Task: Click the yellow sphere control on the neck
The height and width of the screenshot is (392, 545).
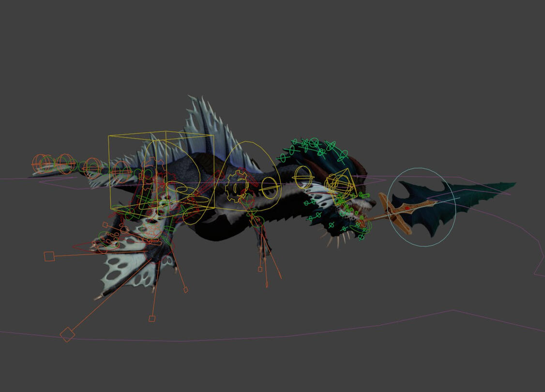Action: 303,178
